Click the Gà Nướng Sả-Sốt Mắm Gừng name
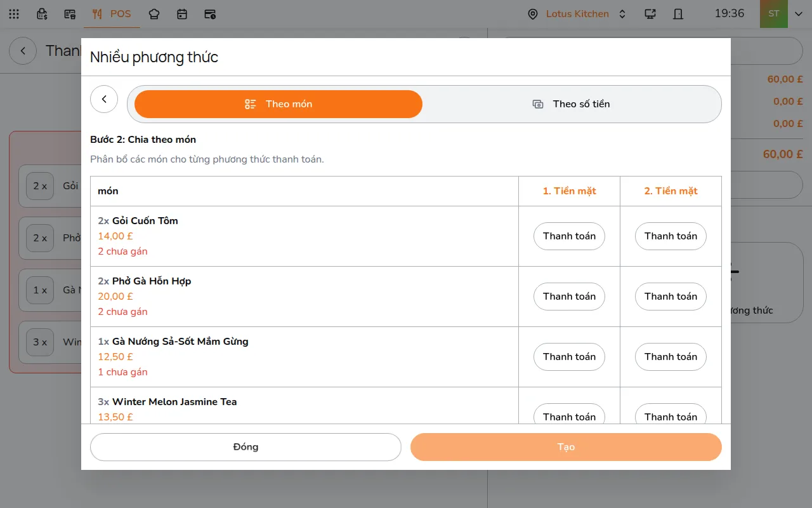Screen dimensions: 812x508 click(180, 342)
